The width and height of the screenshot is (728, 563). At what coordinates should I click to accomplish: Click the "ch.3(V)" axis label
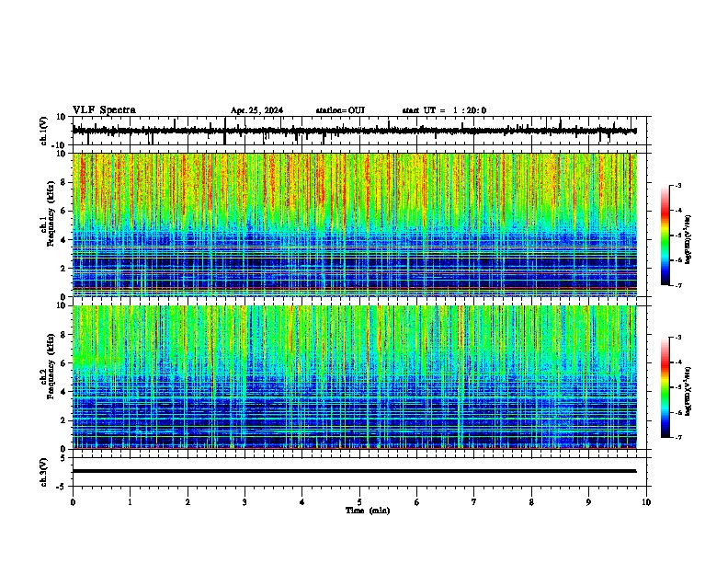tap(43, 472)
